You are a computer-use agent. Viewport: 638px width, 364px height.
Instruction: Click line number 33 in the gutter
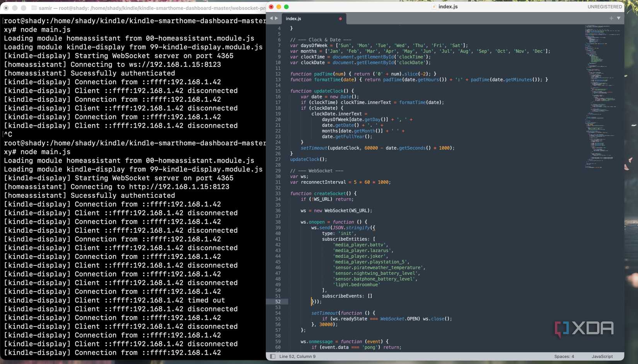(x=278, y=194)
